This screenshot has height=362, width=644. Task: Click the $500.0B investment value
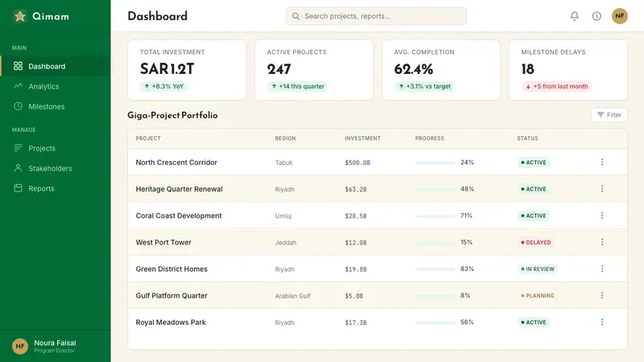click(x=357, y=162)
